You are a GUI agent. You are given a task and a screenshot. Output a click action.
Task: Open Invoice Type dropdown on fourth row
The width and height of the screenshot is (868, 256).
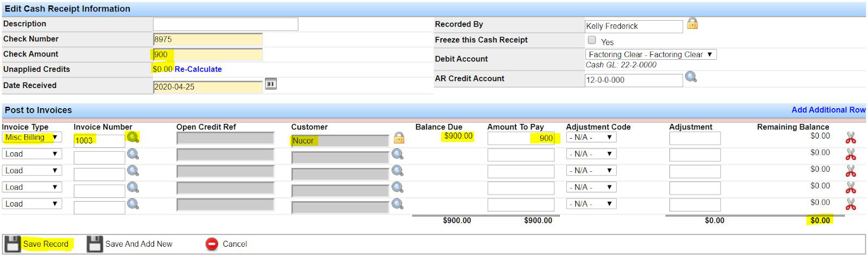pos(32,187)
